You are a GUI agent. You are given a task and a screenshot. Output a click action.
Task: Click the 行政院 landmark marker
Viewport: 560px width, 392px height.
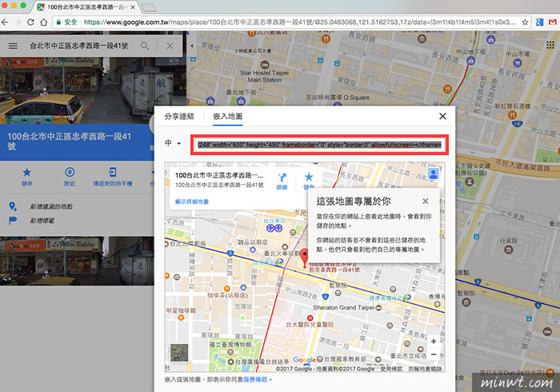508,249
